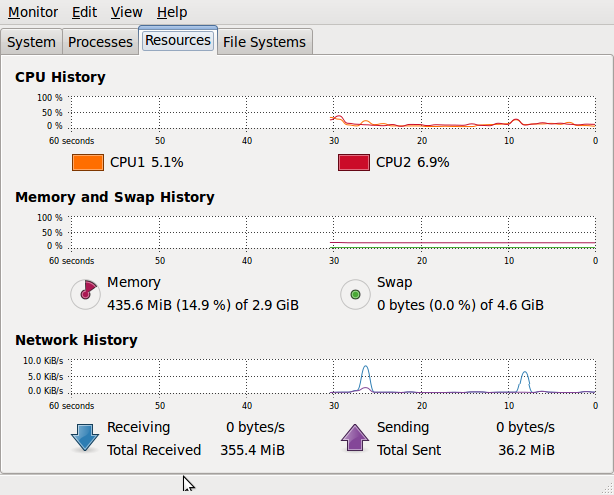Click the orange CPU1 color swatch
The height and width of the screenshot is (495, 614).
88,162
